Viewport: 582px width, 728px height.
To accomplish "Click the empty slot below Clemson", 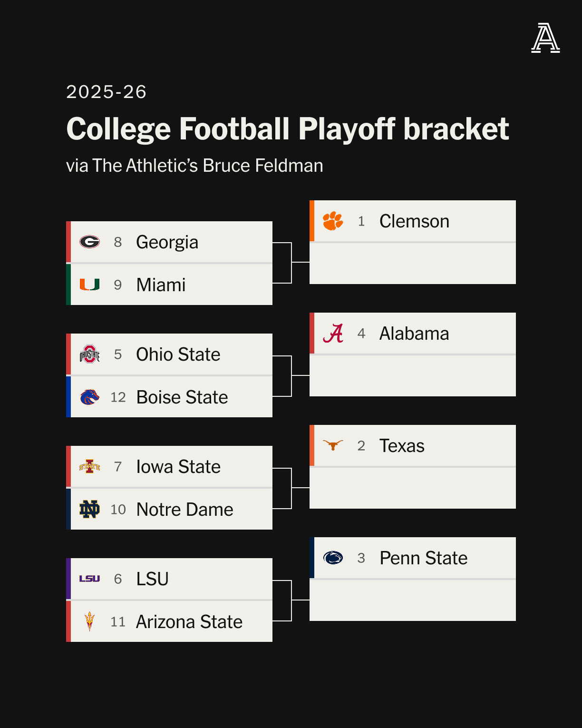I will coord(413,264).
